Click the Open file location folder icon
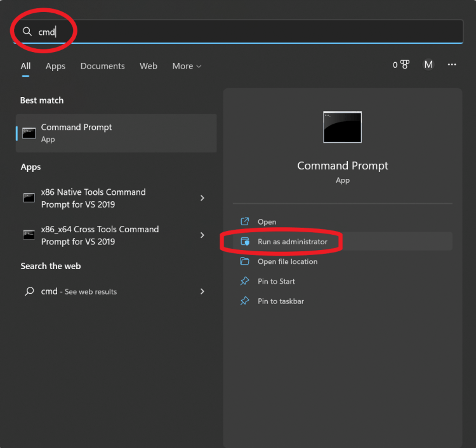The width and height of the screenshot is (476, 448). 245,261
